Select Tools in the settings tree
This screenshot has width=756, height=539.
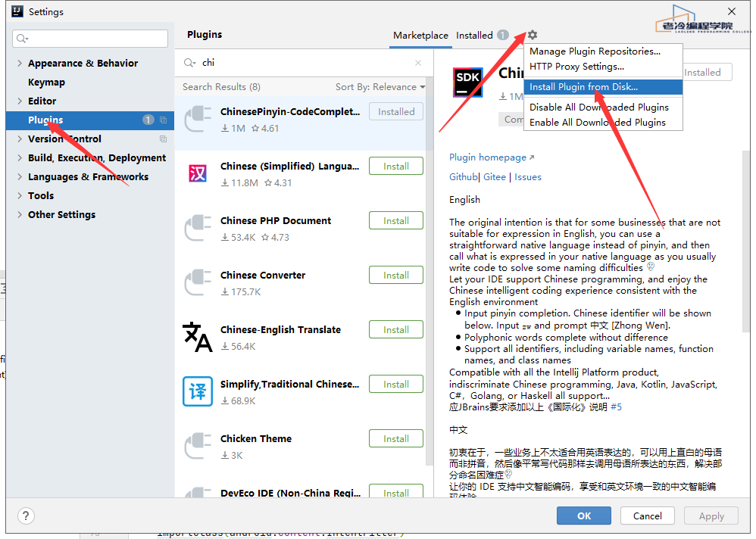pyautogui.click(x=41, y=195)
